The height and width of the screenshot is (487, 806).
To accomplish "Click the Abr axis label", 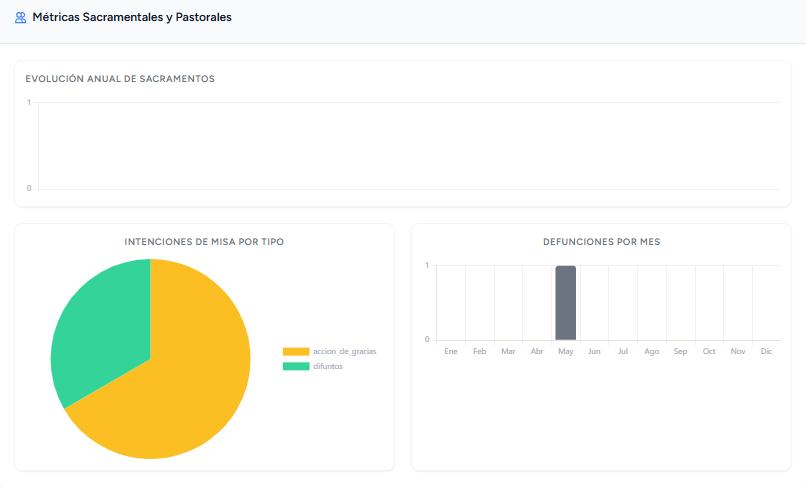I will click(x=537, y=351).
